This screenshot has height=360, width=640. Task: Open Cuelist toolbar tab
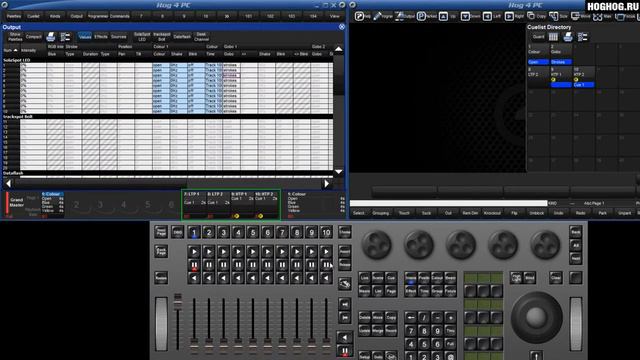(x=33, y=16)
